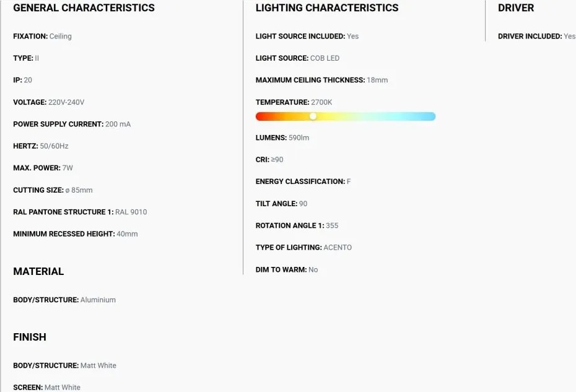
Task: Click the Cutting Size ø 85mm entry
Action: tap(53, 190)
